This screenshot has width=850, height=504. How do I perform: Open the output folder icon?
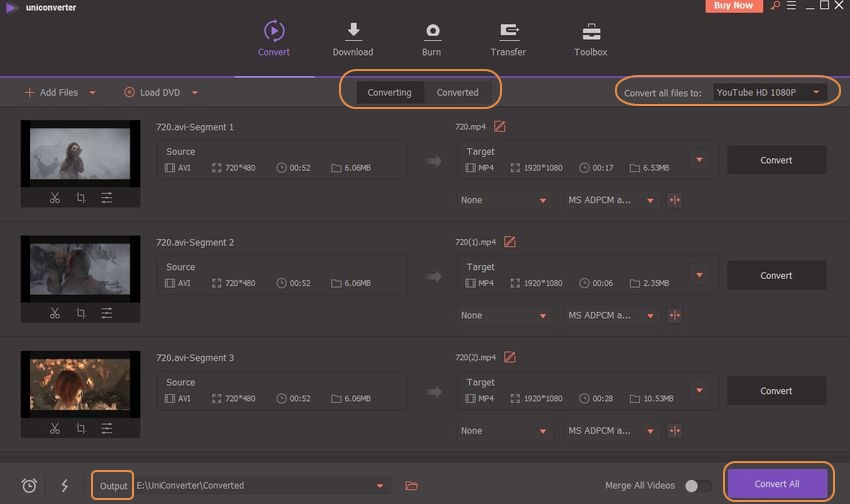click(411, 486)
